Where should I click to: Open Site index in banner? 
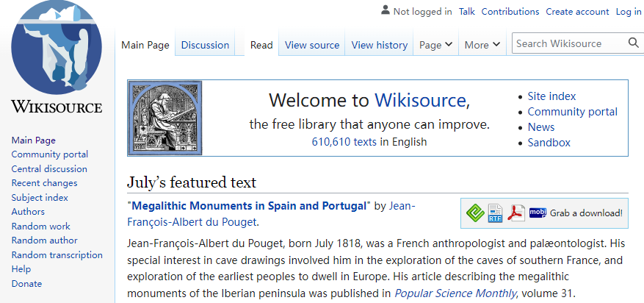pos(551,96)
